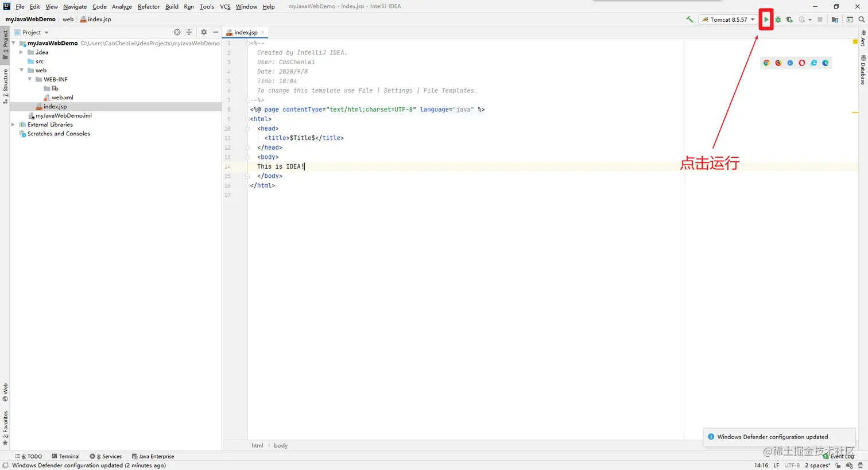Collapse the web folder
This screenshot has height=470, width=868.
(22, 70)
